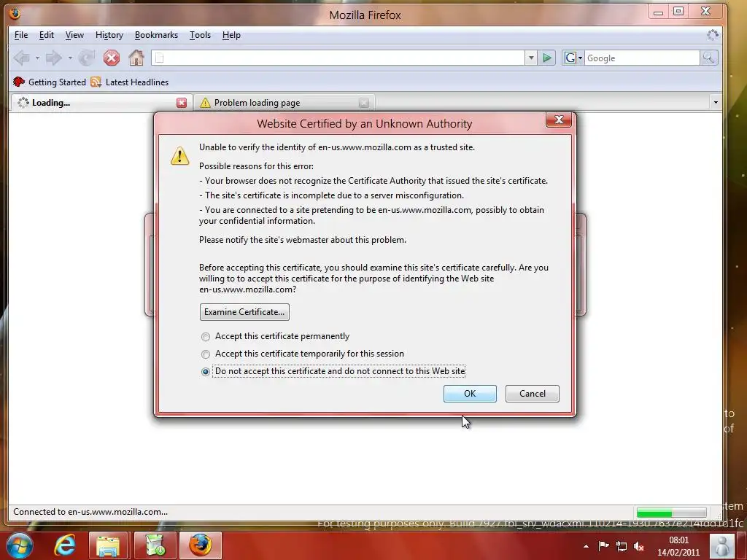Open the Edit menu

[46, 35]
